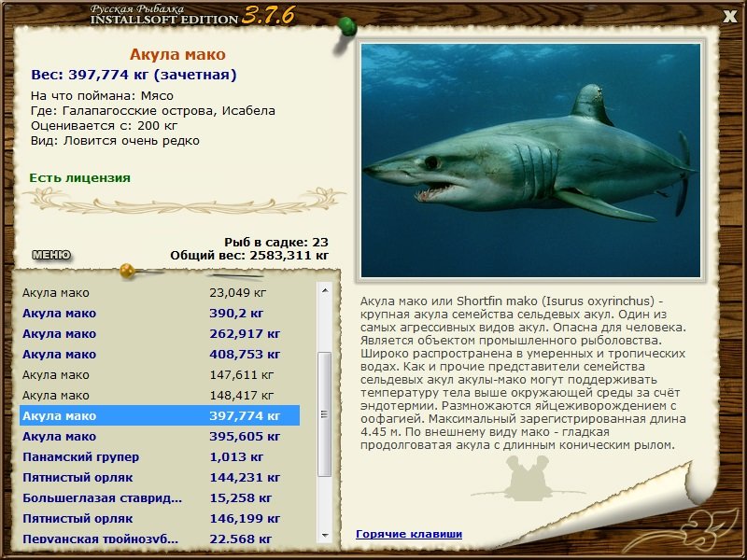
Task: Click the highlighted Акула мако 397,774 кг row
Action: 160,415
